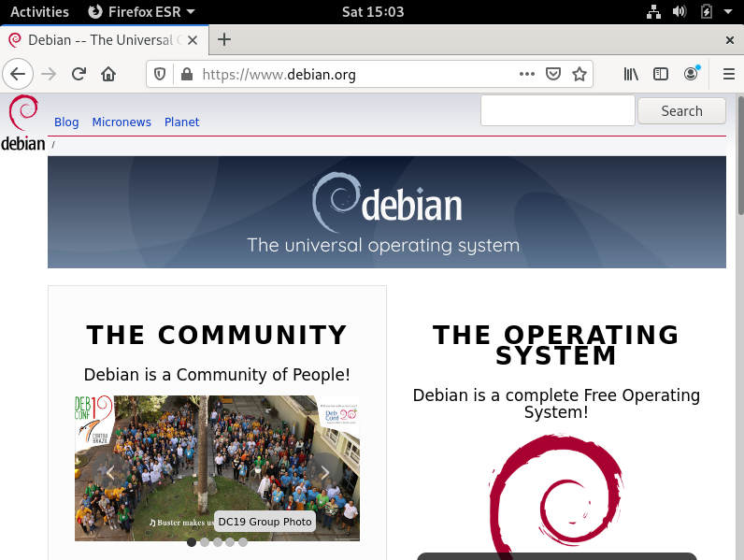Open Firefox account menu

[692, 74]
